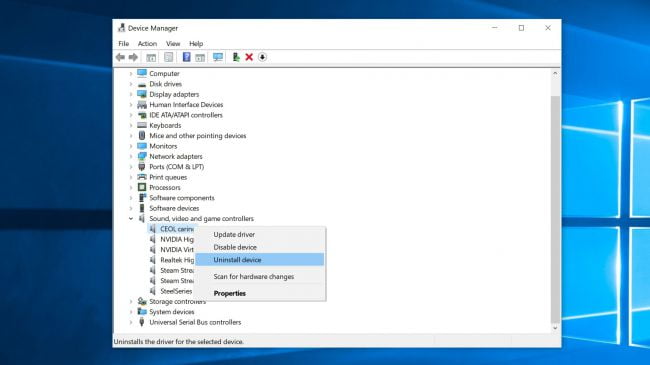Click the Processors category icon
The image size is (650, 365).
(142, 187)
